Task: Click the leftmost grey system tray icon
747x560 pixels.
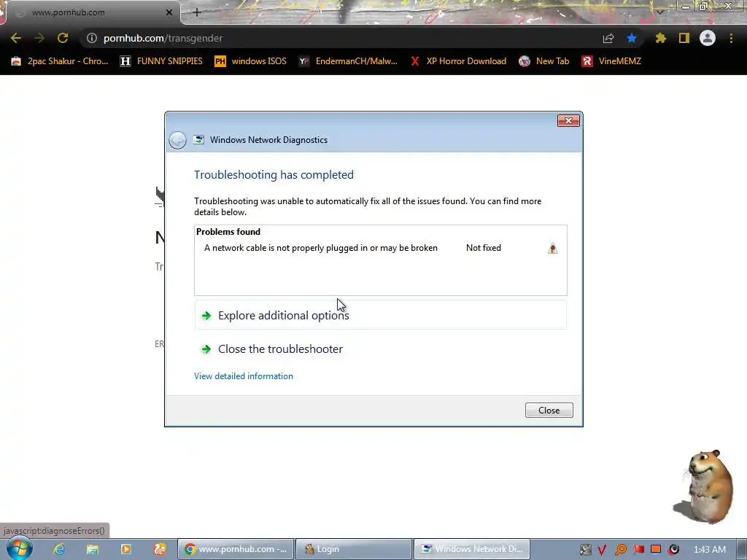Action: coord(585,550)
